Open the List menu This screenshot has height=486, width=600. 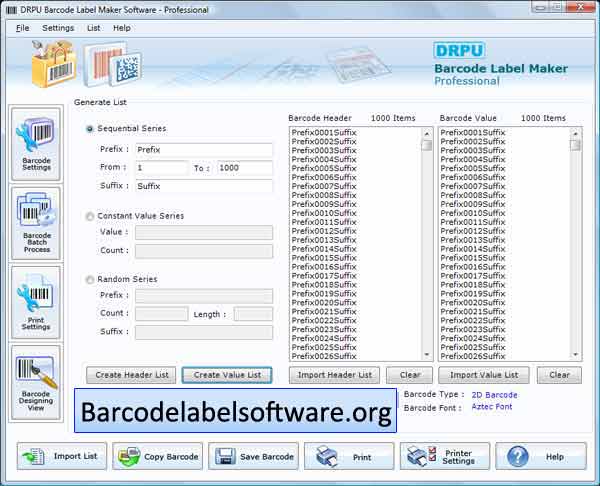tap(93, 28)
